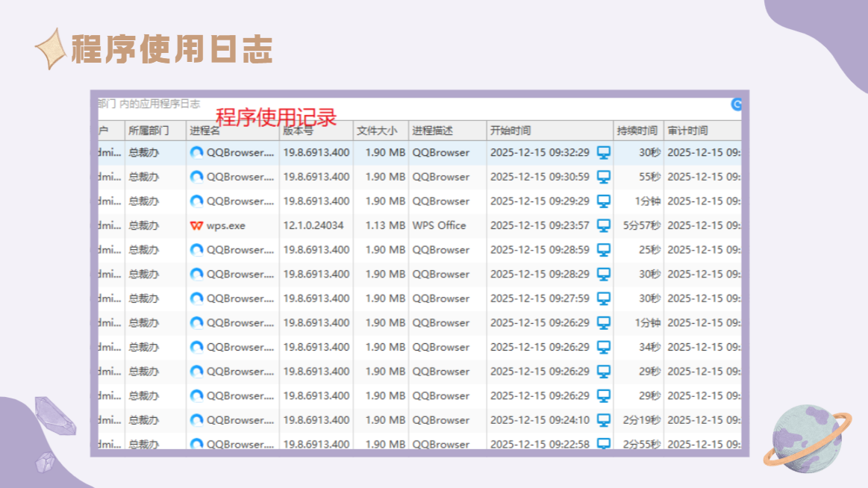Click the 审计时间 column header

[x=702, y=131]
